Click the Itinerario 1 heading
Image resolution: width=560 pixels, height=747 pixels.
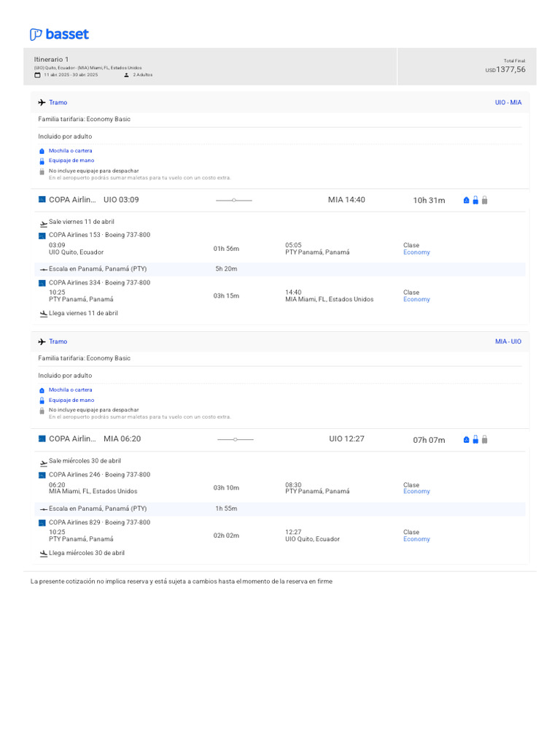51,60
